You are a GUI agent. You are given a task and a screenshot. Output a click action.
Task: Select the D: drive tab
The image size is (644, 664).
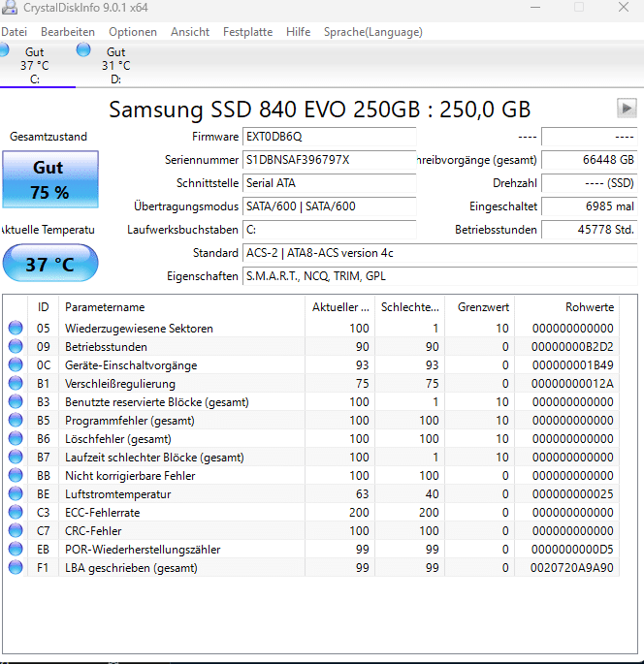pyautogui.click(x=115, y=65)
